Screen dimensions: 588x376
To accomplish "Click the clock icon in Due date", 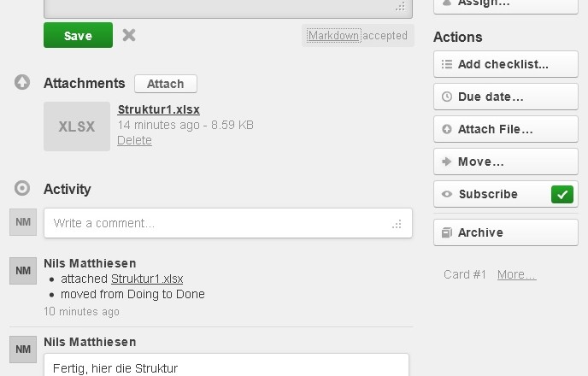I will (447, 97).
